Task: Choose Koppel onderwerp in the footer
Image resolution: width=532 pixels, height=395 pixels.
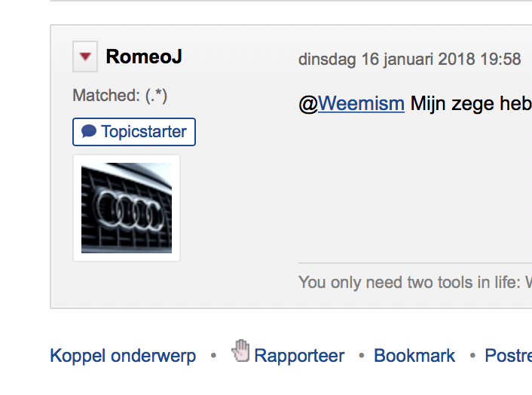Action: (123, 356)
